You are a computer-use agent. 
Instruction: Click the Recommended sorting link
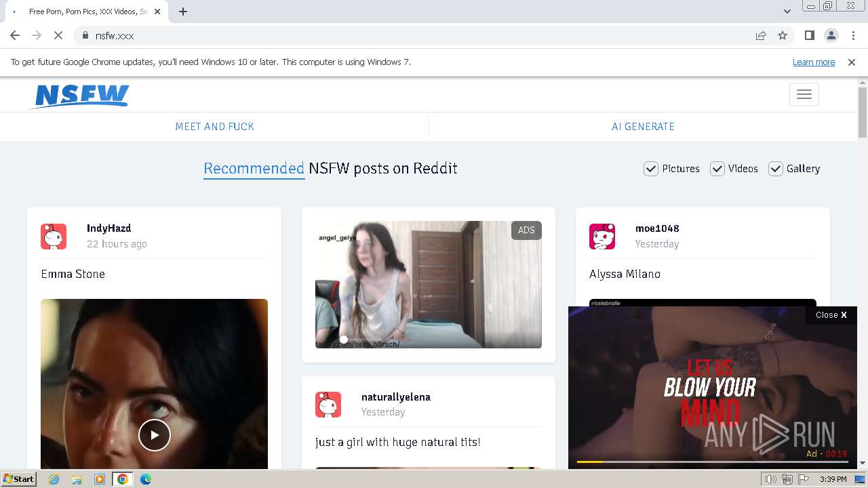[254, 169]
